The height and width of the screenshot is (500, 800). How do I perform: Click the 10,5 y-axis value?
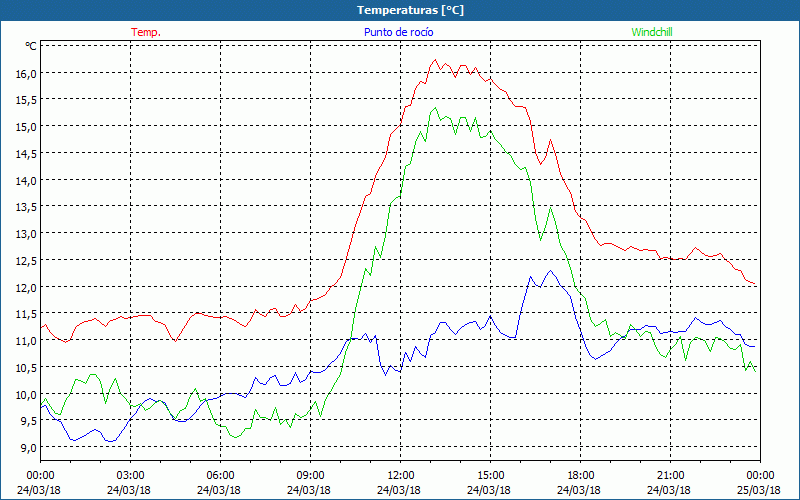coord(26,367)
